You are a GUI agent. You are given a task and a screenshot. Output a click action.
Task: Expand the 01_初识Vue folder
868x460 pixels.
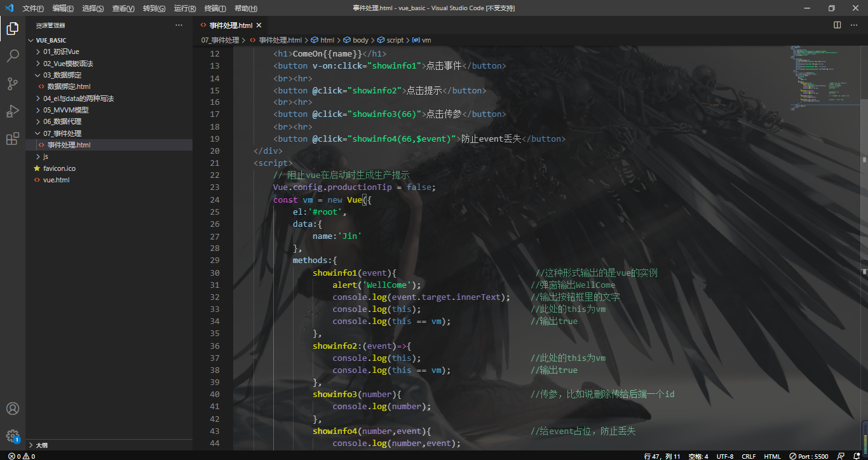click(x=109, y=51)
